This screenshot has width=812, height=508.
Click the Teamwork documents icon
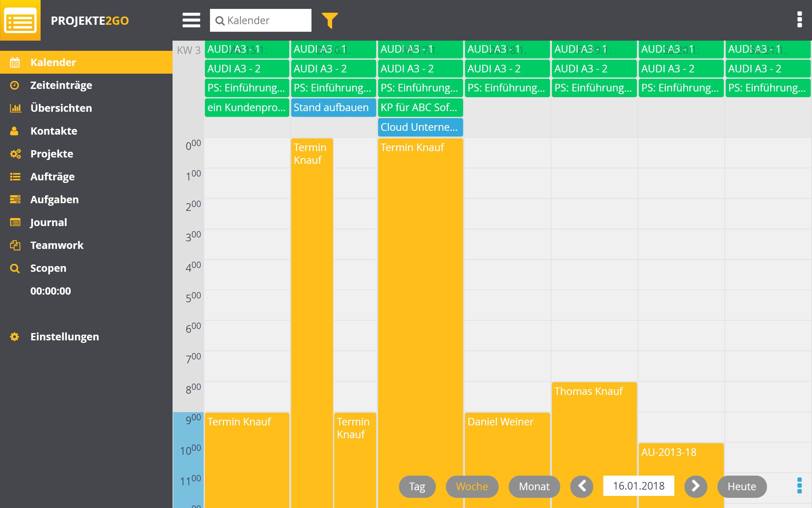(15, 245)
